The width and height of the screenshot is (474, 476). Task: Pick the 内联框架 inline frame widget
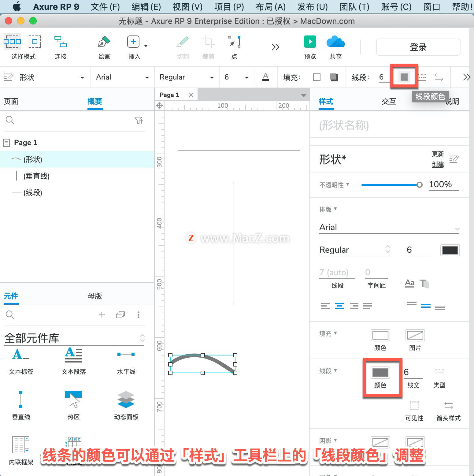point(21,451)
